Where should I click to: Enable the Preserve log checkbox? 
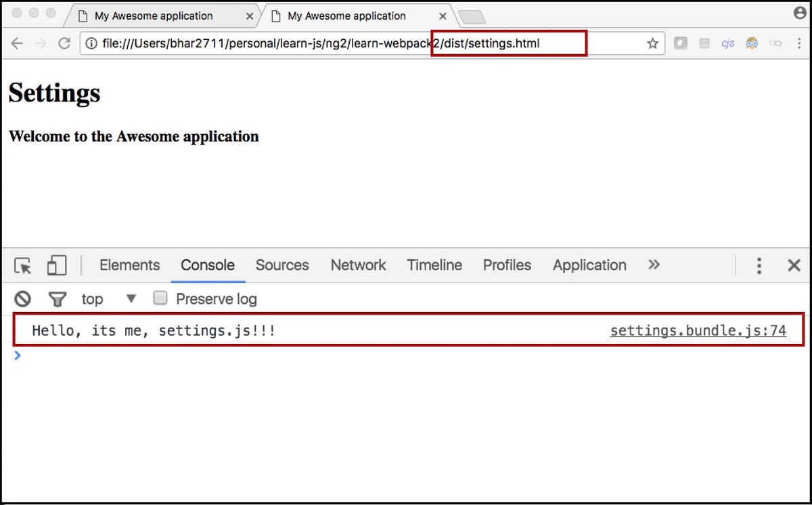coord(160,299)
